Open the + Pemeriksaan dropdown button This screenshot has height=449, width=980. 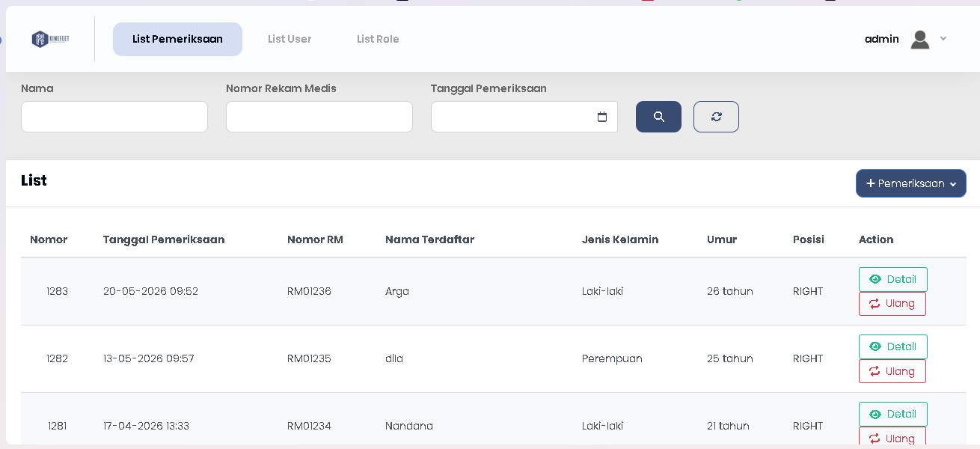pyautogui.click(x=911, y=183)
